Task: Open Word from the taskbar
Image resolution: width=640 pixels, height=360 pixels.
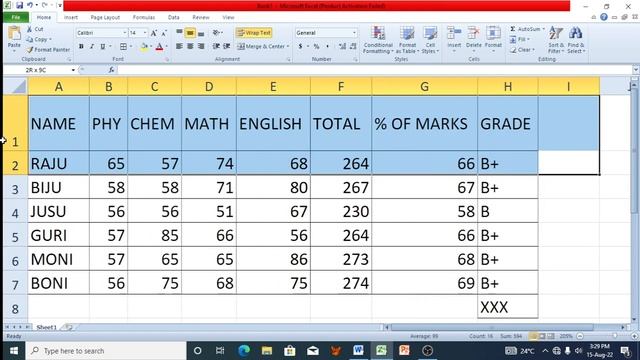Action: click(x=358, y=351)
